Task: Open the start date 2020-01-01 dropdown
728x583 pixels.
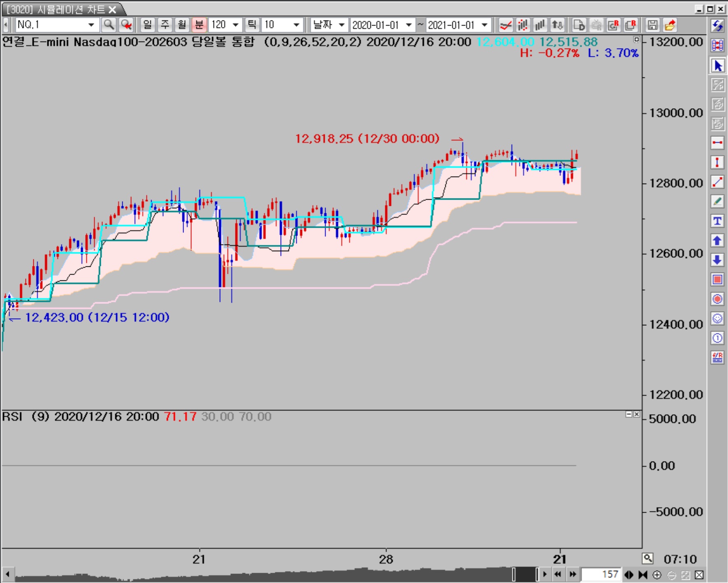Action: pos(408,25)
